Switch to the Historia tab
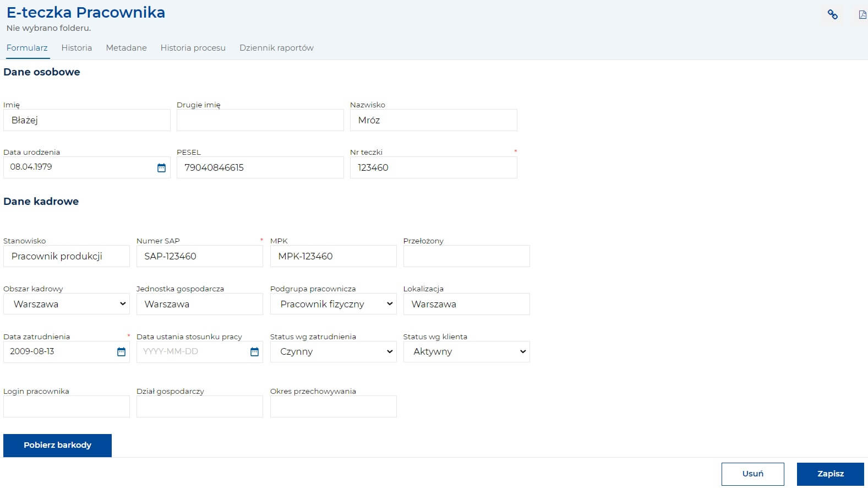Viewport: 868px width, 488px height. pos(77,48)
